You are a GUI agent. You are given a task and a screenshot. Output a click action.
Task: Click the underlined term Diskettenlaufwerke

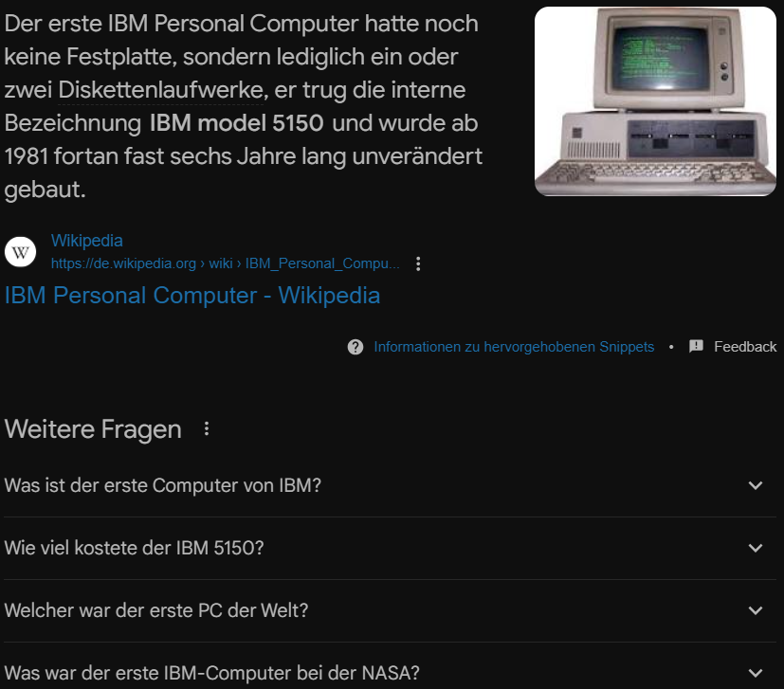pyautogui.click(x=160, y=90)
